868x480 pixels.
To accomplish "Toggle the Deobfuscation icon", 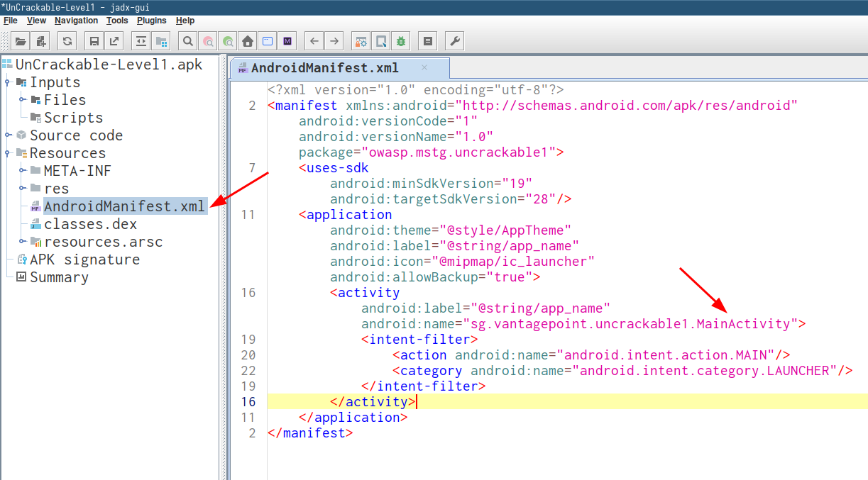I will point(361,40).
